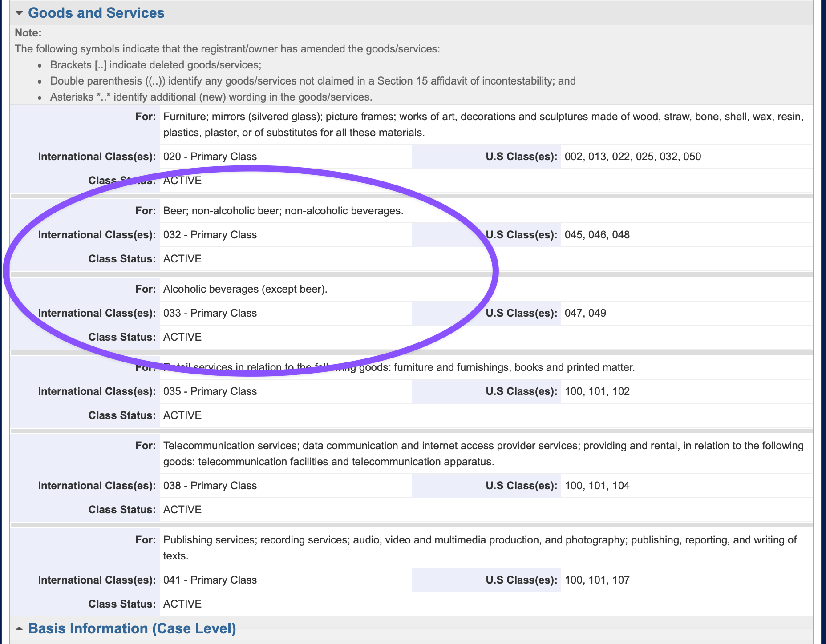Select U.S. classes '100, 101, 102'
Image resolution: width=826 pixels, height=644 pixels.
coord(597,391)
